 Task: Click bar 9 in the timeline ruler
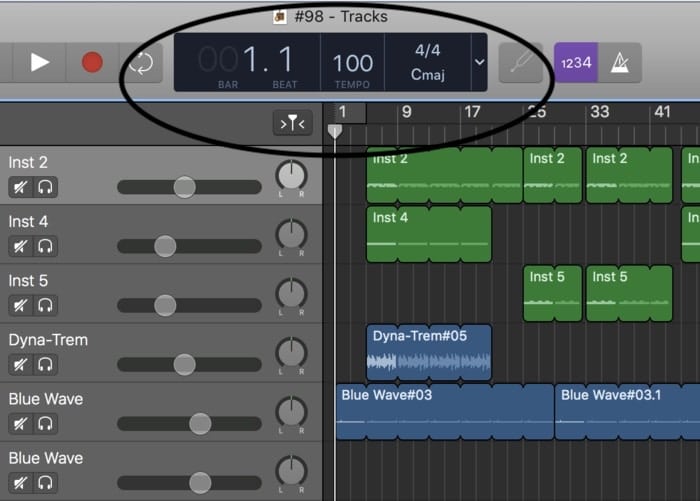[406, 112]
